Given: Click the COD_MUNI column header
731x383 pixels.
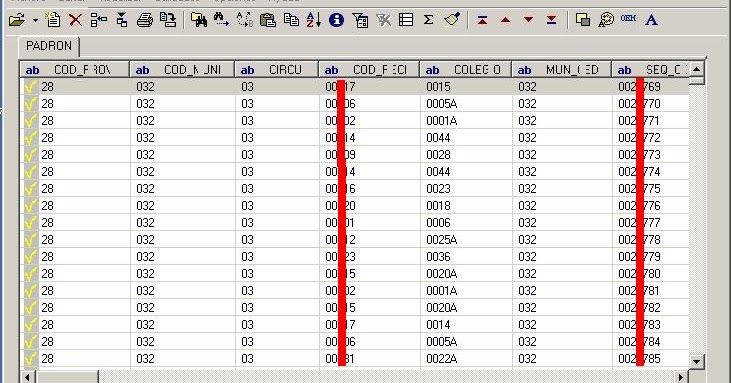Looking at the screenshot, I should 182,70.
